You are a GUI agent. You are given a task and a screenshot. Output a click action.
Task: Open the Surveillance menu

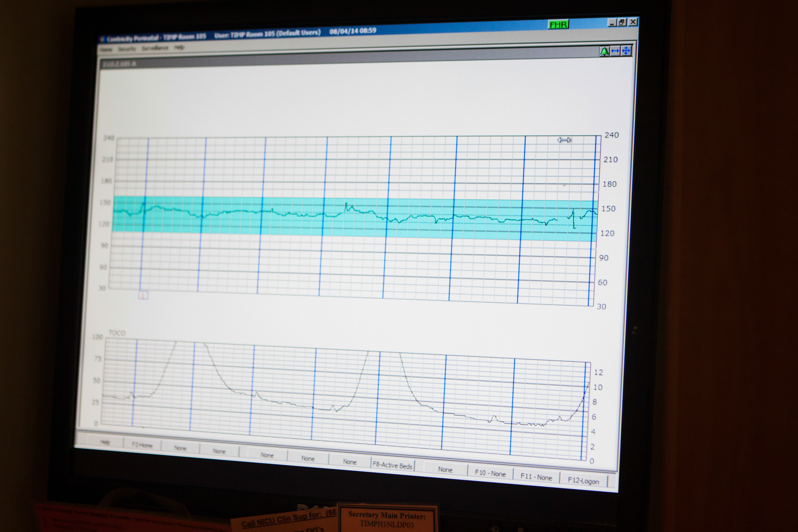(x=155, y=48)
